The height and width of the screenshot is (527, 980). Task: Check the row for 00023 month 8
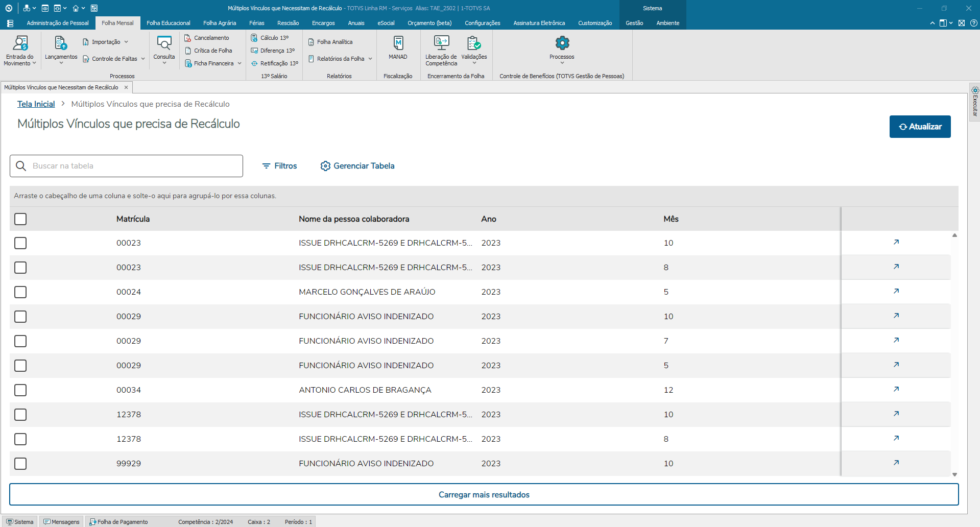20,268
